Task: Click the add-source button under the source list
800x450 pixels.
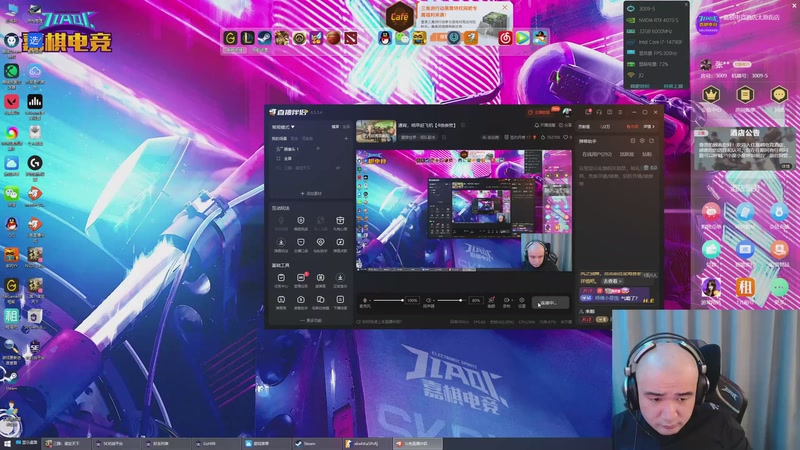Action: (x=311, y=193)
